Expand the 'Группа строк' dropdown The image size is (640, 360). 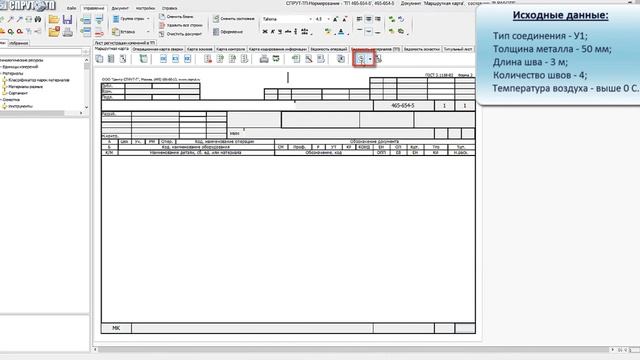[x=148, y=19]
